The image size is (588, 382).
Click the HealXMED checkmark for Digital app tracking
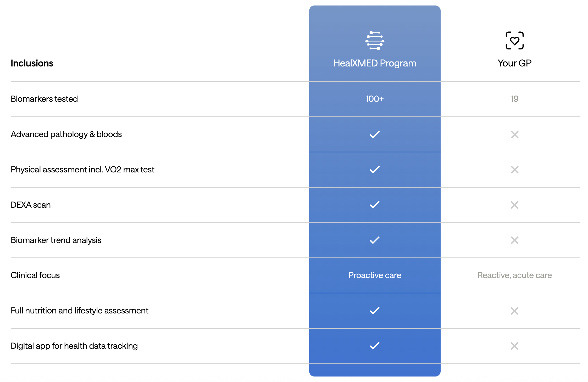tap(375, 346)
